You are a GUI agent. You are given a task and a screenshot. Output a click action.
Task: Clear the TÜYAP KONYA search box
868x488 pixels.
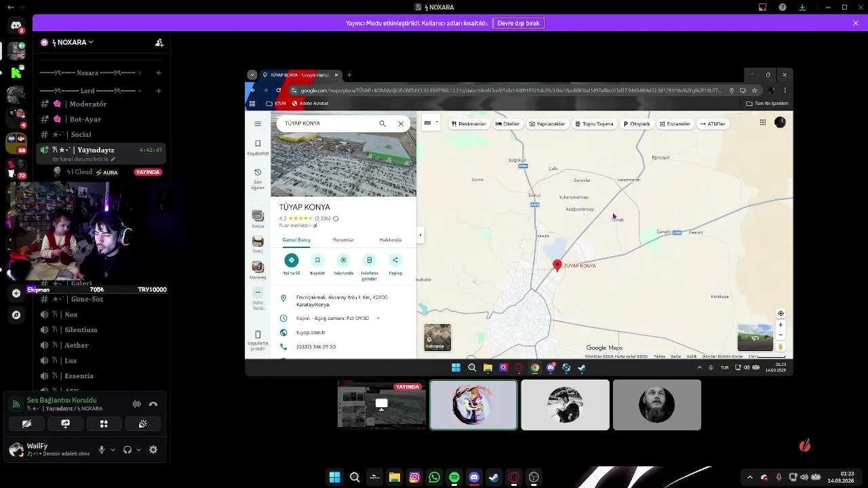tap(401, 123)
